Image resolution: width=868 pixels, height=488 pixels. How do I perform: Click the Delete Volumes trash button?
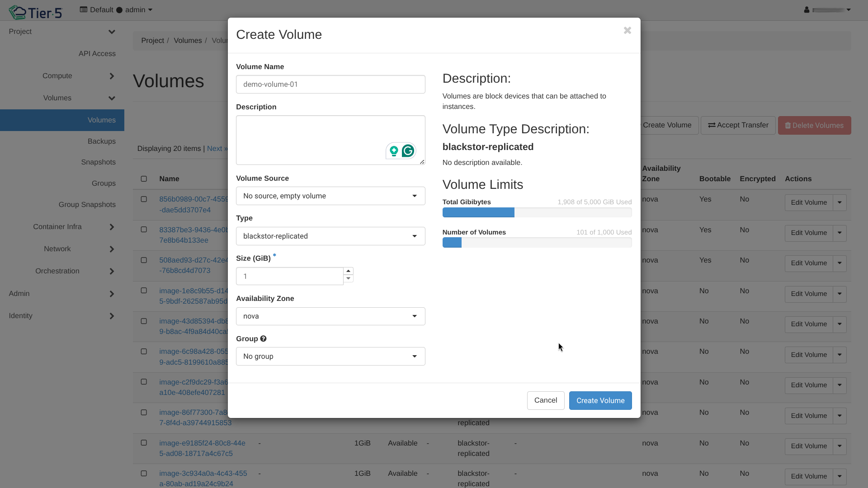point(814,126)
